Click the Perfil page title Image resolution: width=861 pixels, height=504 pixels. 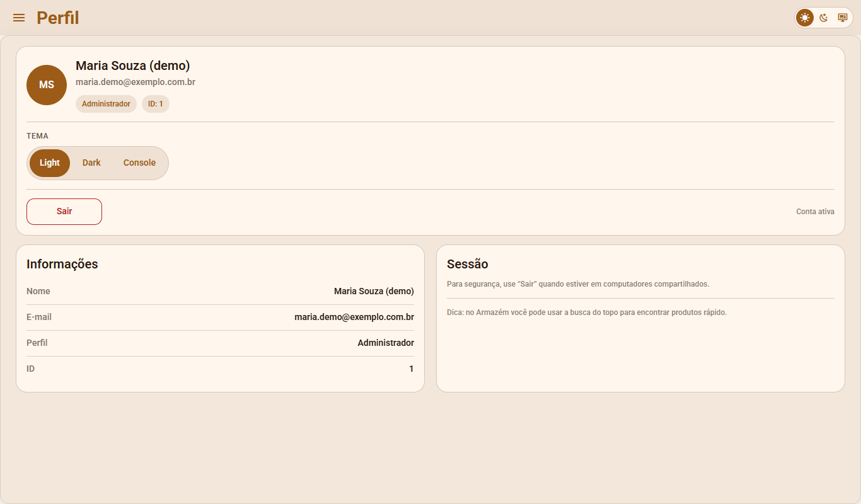click(x=58, y=18)
